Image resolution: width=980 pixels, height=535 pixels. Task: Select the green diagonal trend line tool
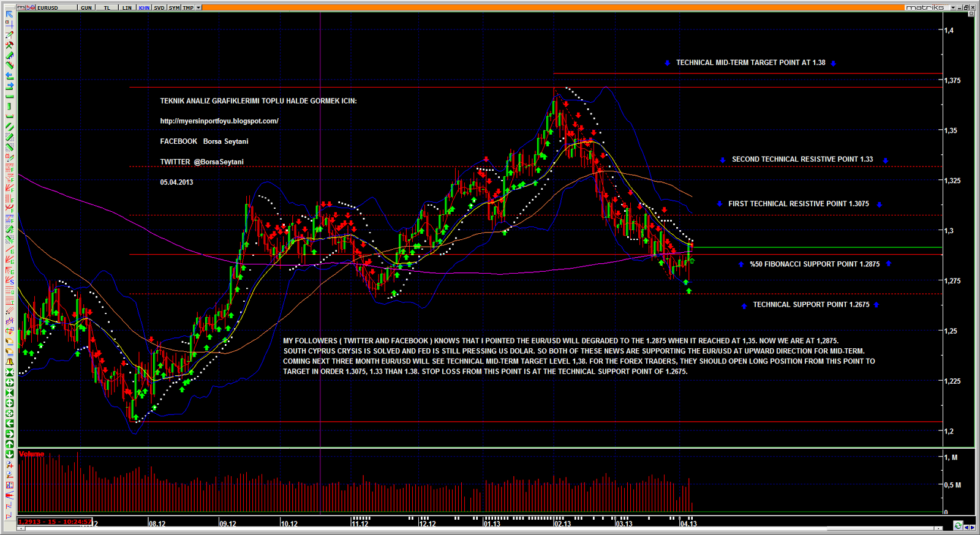(x=9, y=127)
